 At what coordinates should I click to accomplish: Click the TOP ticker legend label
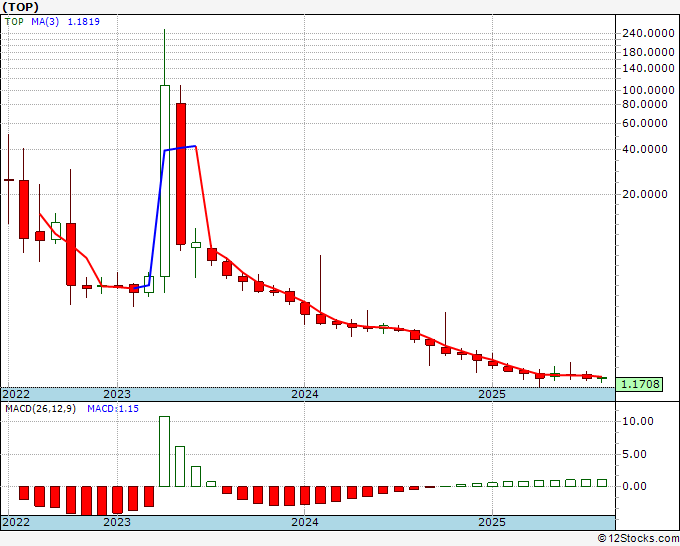coord(14,22)
